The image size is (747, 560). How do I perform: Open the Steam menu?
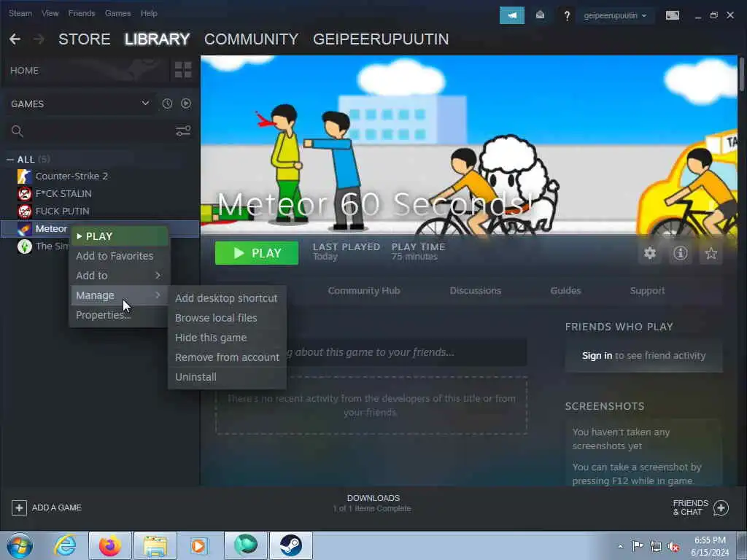coord(20,13)
